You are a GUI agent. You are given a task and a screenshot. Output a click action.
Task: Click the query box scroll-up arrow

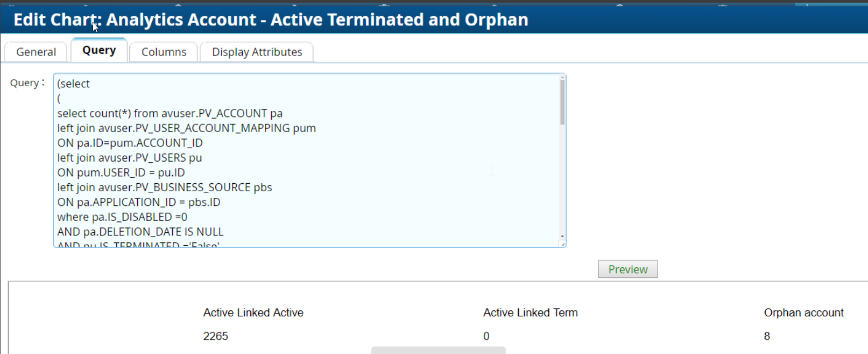pyautogui.click(x=562, y=78)
